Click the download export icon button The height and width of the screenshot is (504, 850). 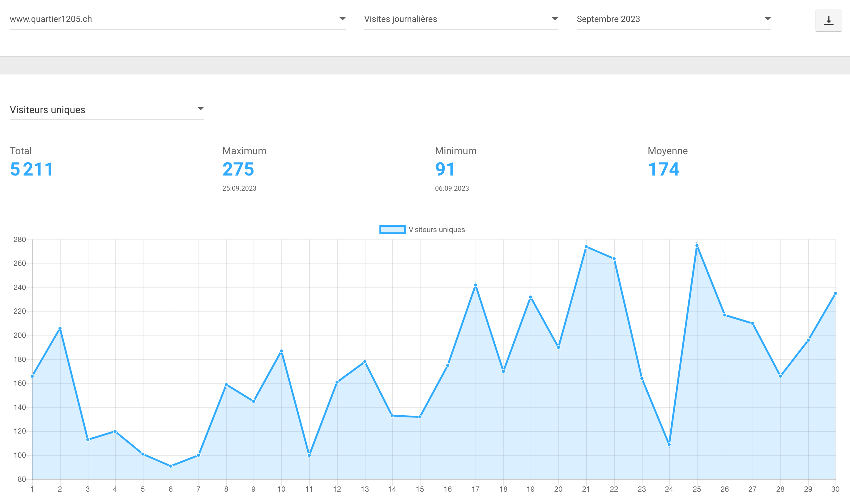828,20
